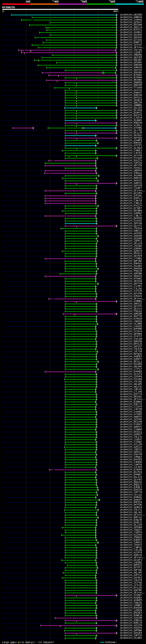Click hit label UniRef100_P73068

coord(131,87)
